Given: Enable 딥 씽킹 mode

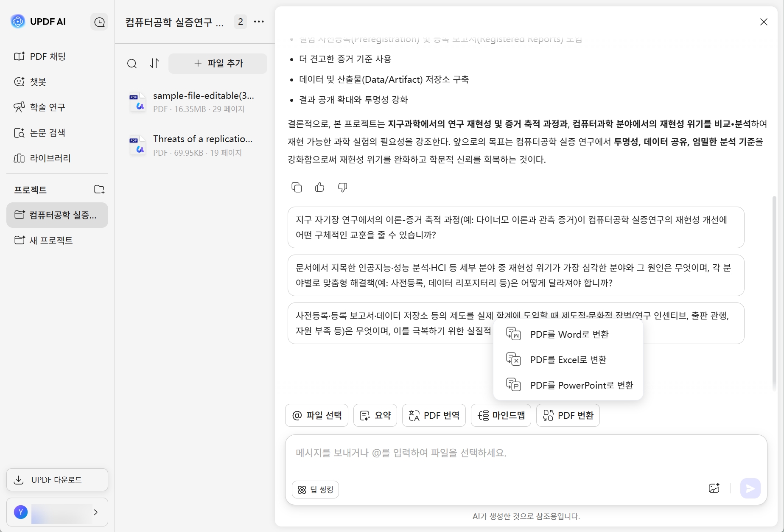Looking at the screenshot, I should coord(315,489).
